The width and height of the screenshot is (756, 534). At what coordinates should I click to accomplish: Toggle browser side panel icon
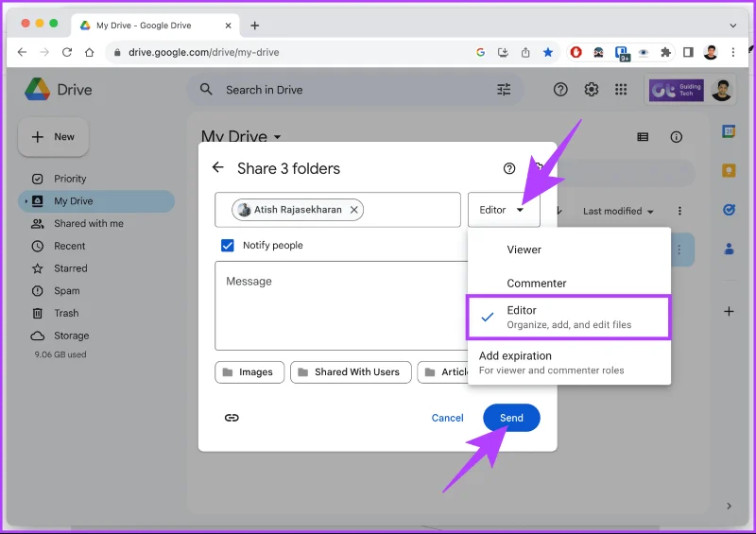(688, 52)
